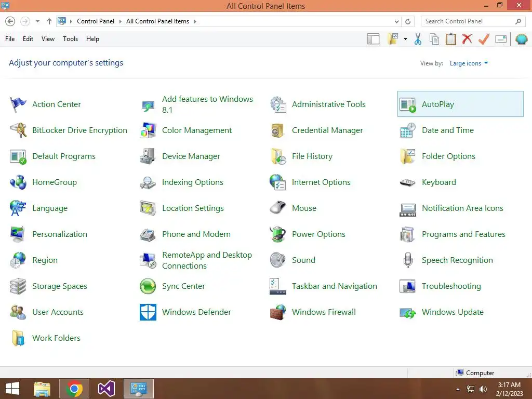Viewport: 532px width, 399px height.
Task: Expand the address bar history dropdown arrow
Action: [396, 21]
